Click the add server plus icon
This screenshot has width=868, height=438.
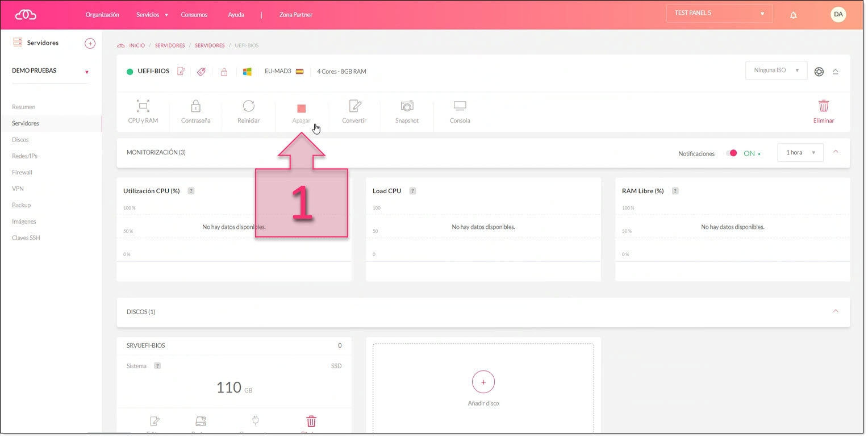(x=90, y=43)
